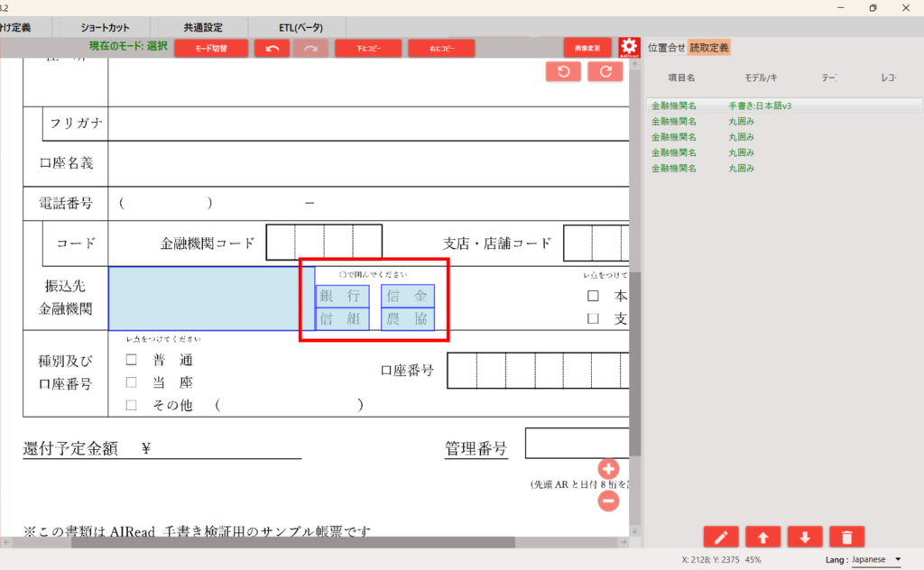Select the 位置合せ panel tab
The height and width of the screenshot is (570, 924).
[x=666, y=48]
